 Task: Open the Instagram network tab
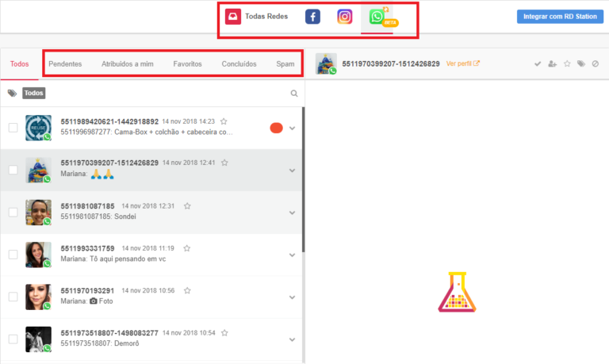tap(344, 17)
